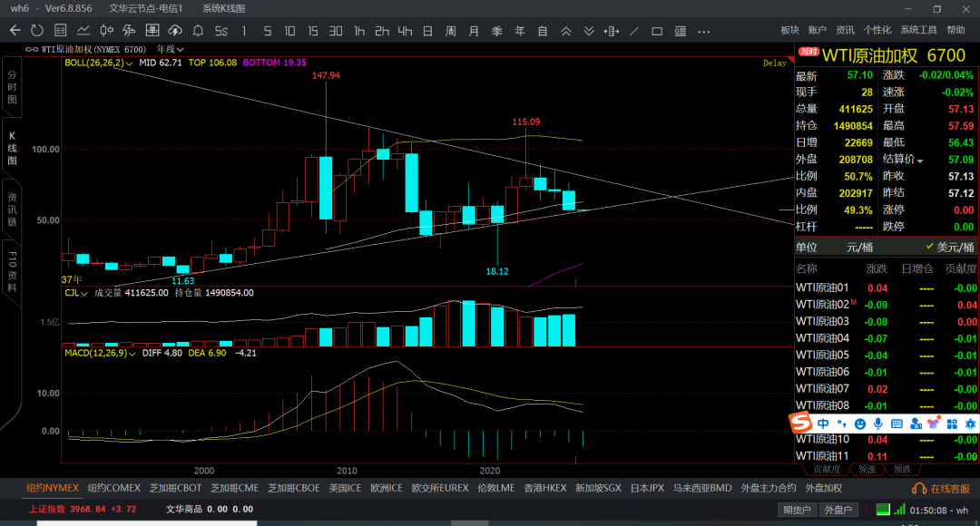
Task: Select the candlestick K-line chart icon
Action: pos(107,31)
